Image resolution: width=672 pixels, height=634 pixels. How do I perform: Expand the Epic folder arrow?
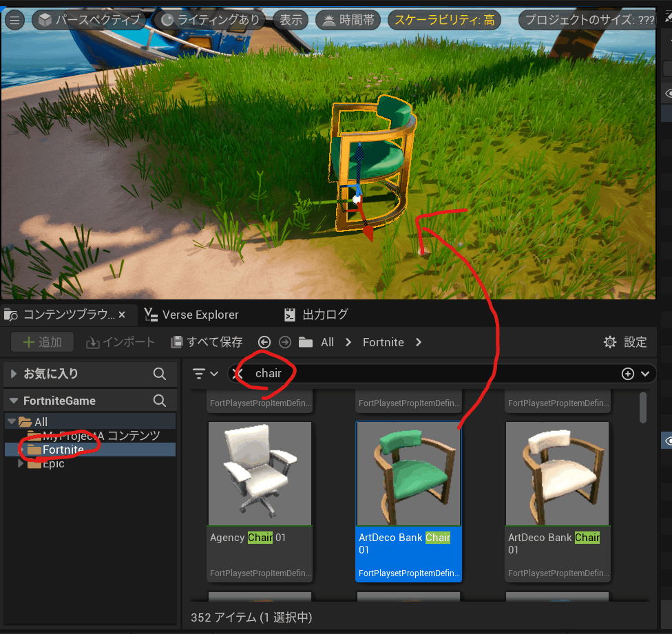[x=20, y=463]
